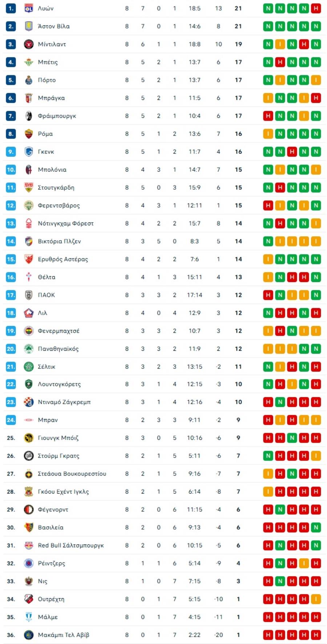Click Lyon's red H last-match badge
This screenshot has width=327, height=644.
coord(316,8)
